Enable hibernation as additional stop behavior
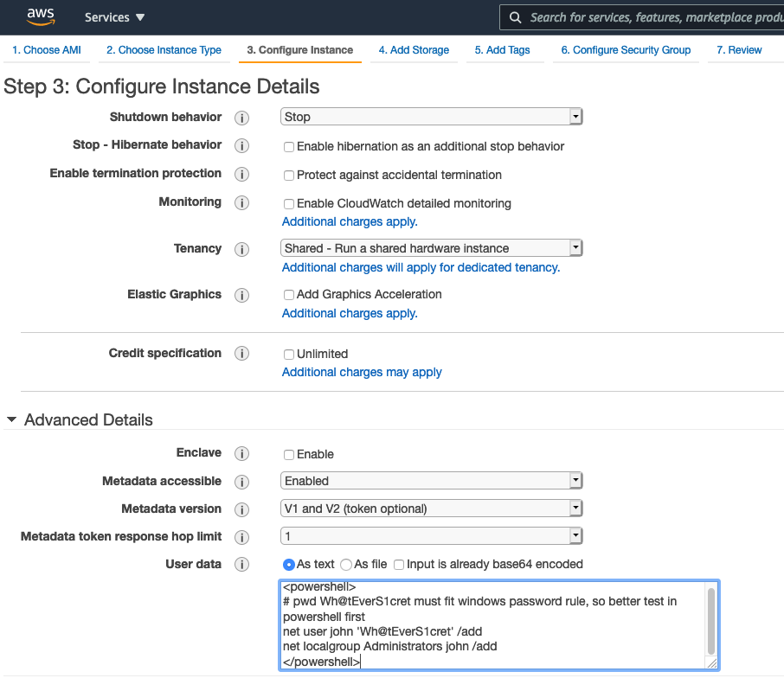This screenshot has width=784, height=691. pos(289,147)
